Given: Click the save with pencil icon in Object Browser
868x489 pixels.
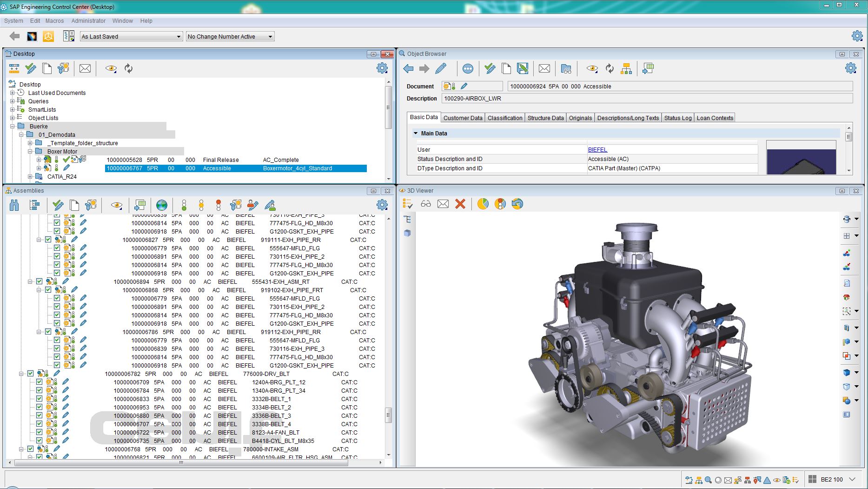Looking at the screenshot, I should click(x=523, y=69).
